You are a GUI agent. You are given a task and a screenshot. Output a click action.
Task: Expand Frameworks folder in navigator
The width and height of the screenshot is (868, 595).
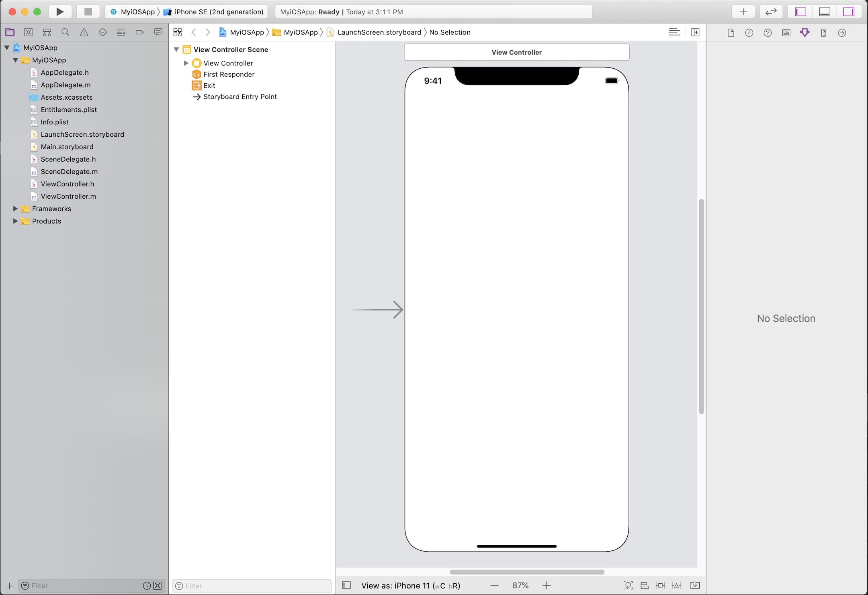(x=15, y=208)
